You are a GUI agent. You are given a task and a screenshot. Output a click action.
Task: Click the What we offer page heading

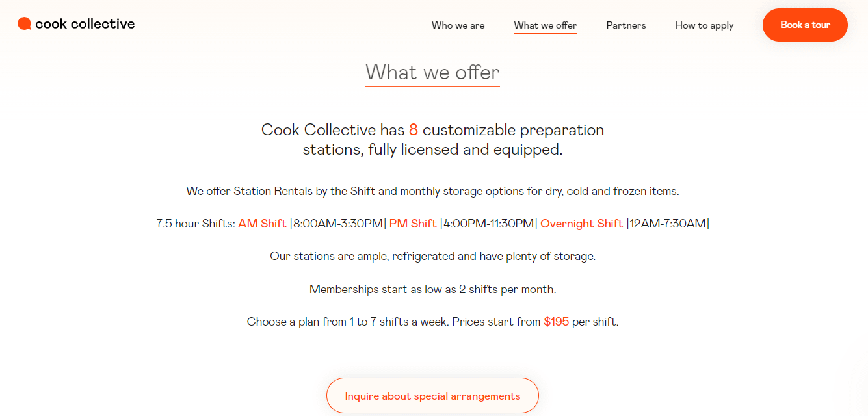tap(432, 72)
